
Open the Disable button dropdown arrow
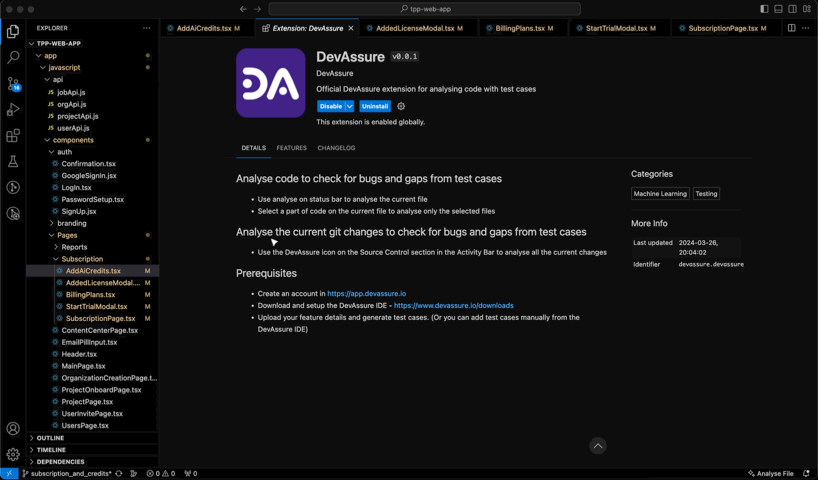coord(349,106)
